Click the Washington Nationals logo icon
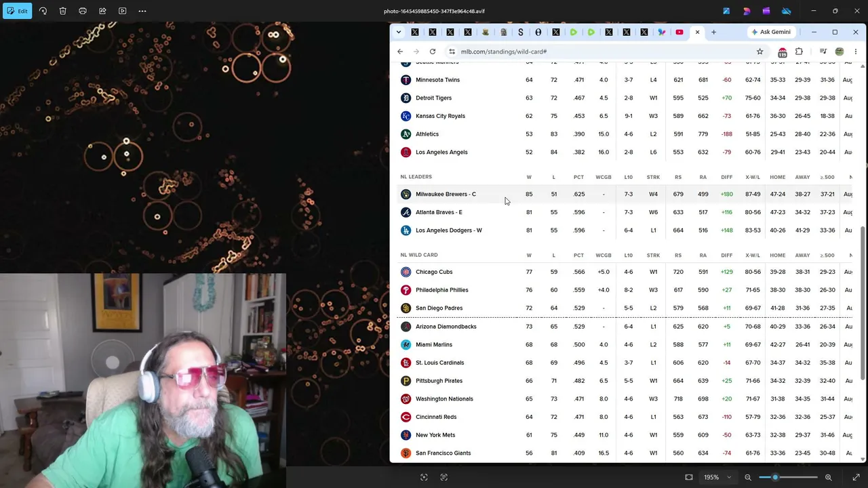This screenshot has height=488, width=868. coord(406,399)
